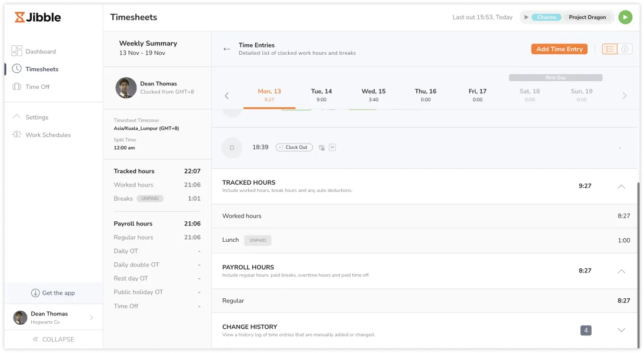This screenshot has width=644, height=353.
Task: Open Work Schedules in the sidebar
Action: click(48, 135)
